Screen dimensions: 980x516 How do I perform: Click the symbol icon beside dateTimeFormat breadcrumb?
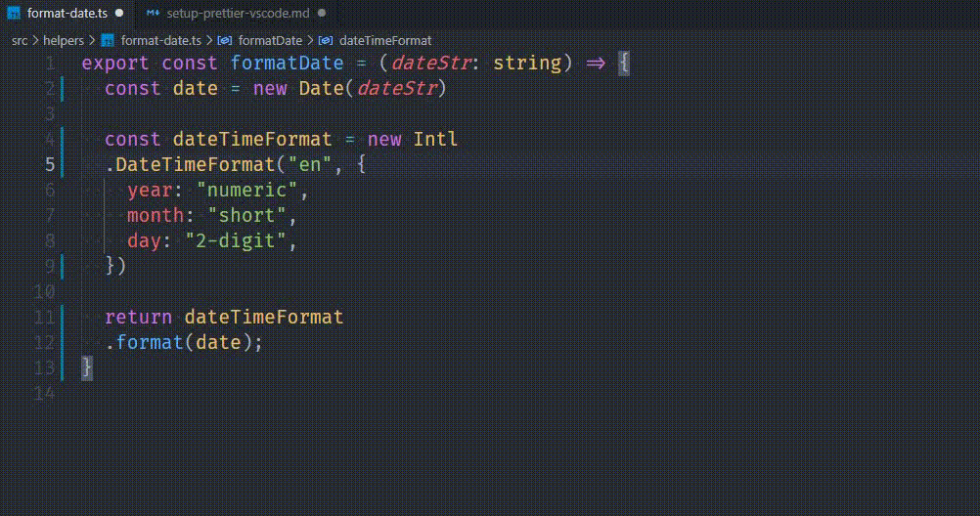pyautogui.click(x=325, y=41)
